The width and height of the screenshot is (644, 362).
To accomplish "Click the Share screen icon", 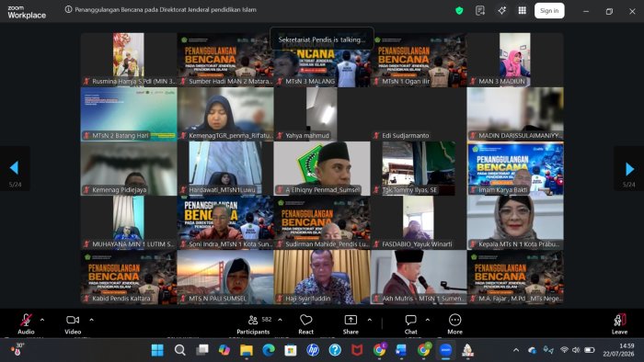I will pos(351,324).
